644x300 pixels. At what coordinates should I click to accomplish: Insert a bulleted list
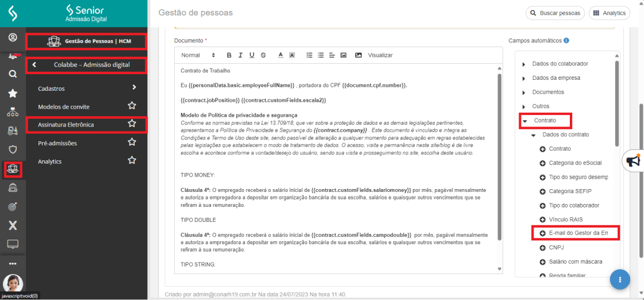coord(321,55)
